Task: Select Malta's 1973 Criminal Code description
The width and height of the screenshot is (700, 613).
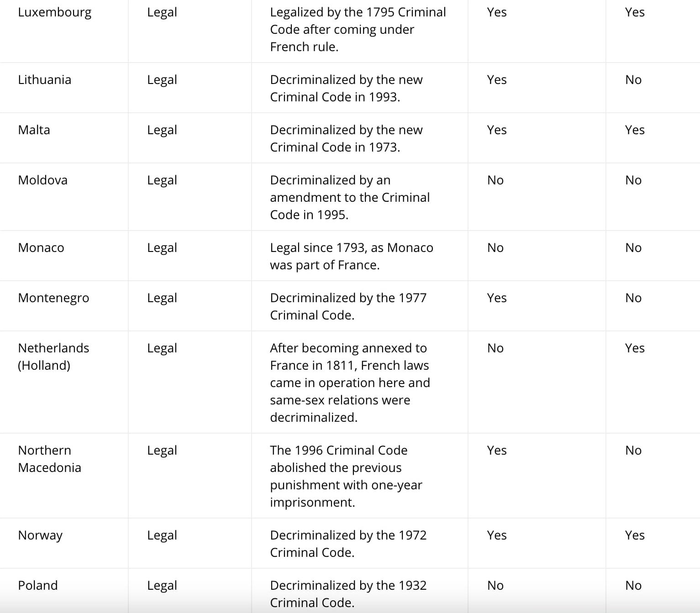Action: point(346,138)
